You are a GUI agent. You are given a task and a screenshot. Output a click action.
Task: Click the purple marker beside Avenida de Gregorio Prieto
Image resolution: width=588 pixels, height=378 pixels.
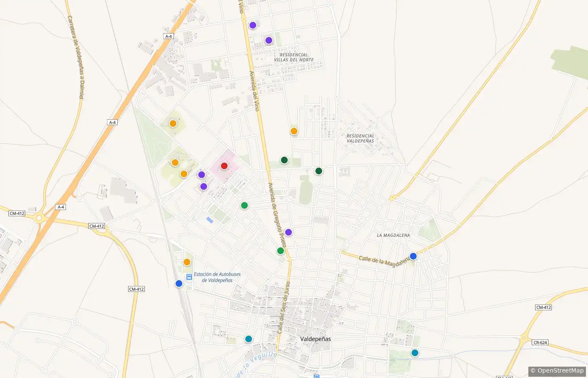coord(289,232)
